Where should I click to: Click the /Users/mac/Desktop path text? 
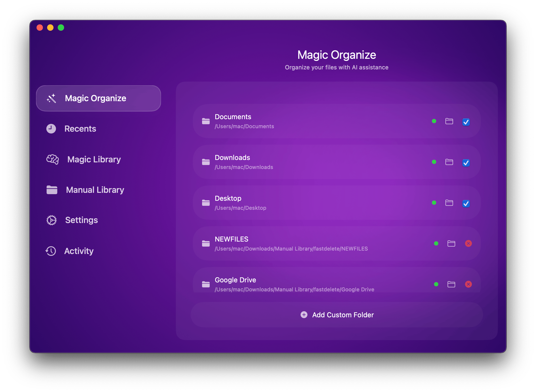pos(240,208)
